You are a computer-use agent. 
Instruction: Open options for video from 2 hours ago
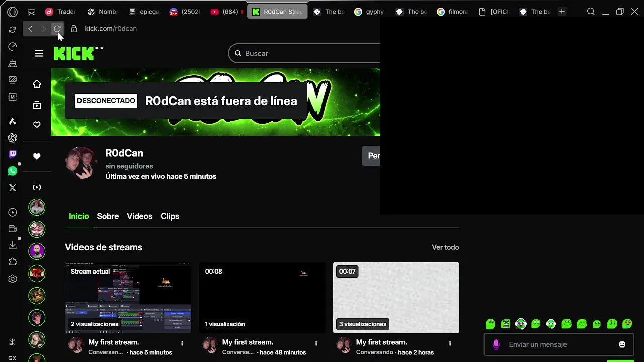click(450, 343)
